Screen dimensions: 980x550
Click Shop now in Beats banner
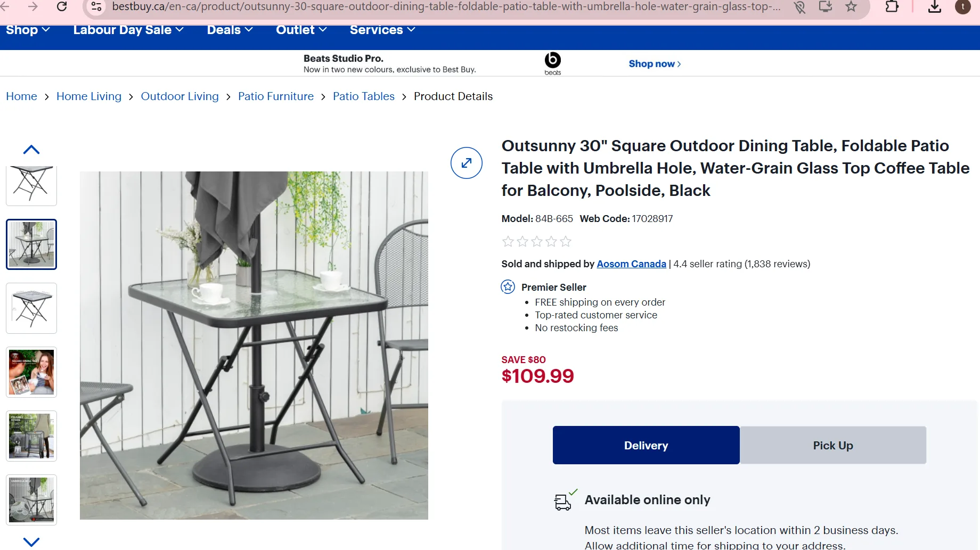655,64
